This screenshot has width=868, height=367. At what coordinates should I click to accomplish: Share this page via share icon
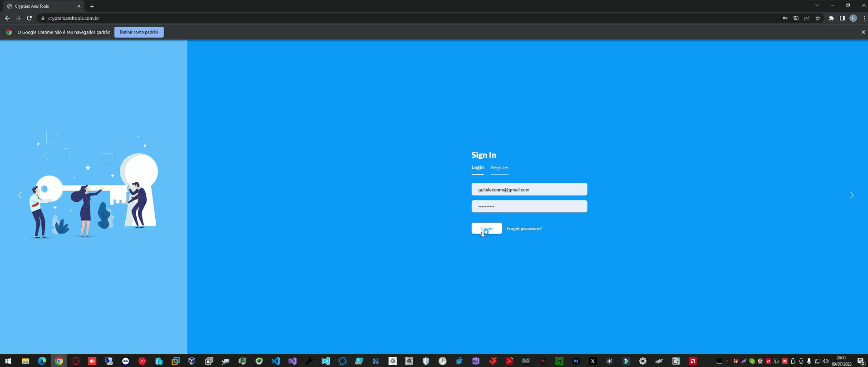[x=807, y=18]
